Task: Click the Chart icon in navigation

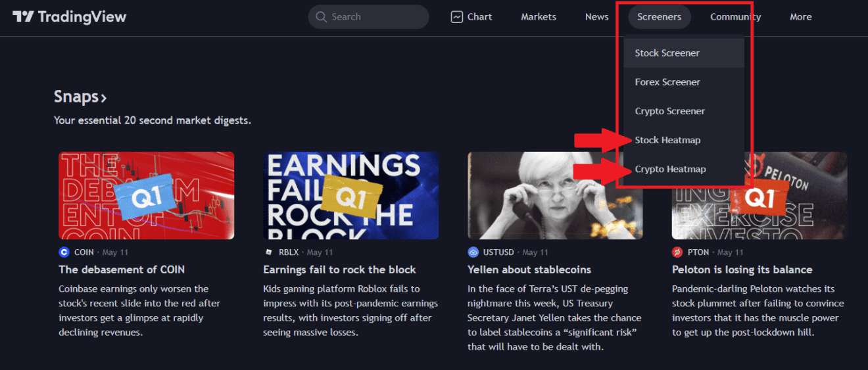Action: tap(457, 17)
